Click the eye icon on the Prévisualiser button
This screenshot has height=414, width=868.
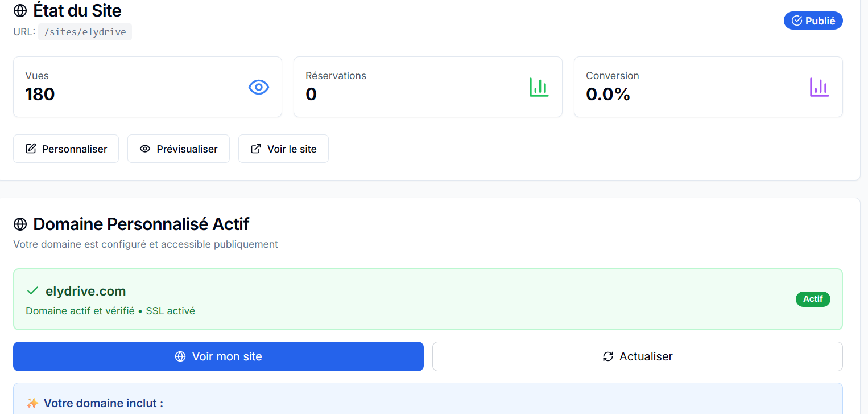[x=145, y=148]
